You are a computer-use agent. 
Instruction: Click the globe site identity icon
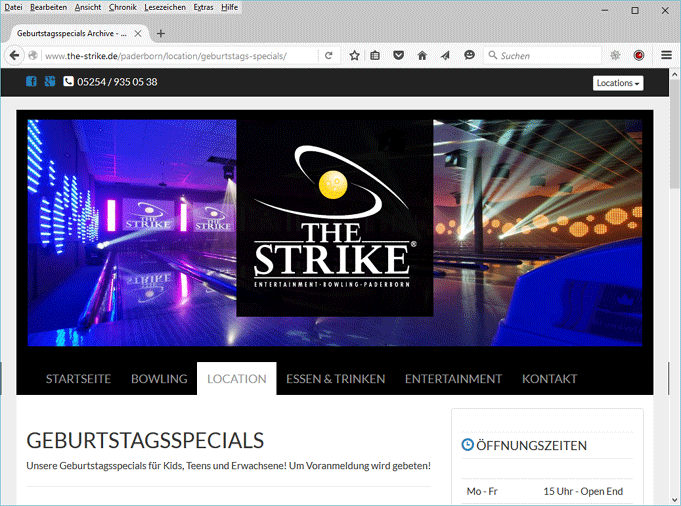33,56
